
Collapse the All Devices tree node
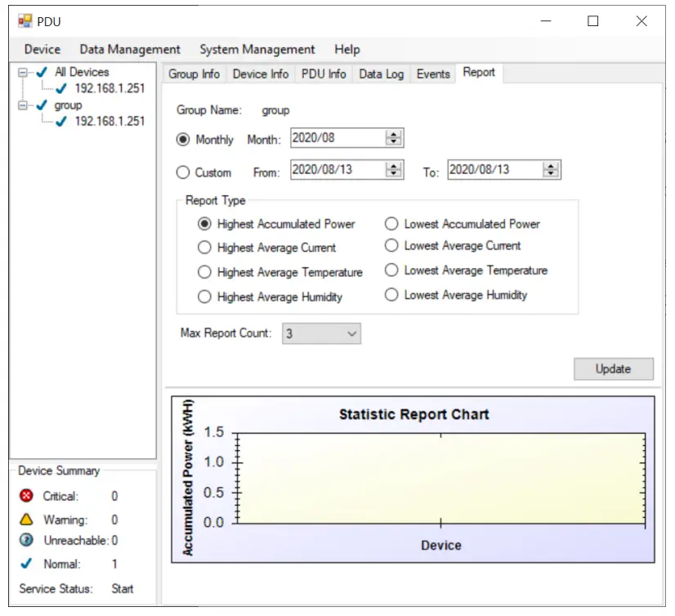pyautogui.click(x=24, y=72)
